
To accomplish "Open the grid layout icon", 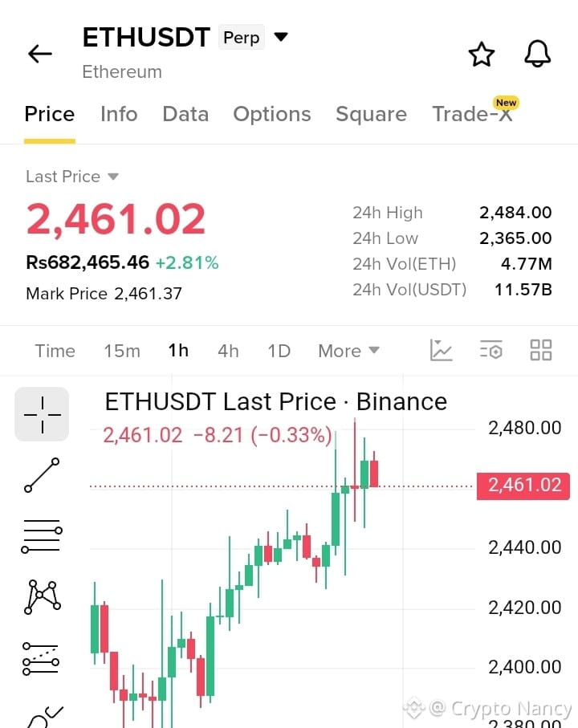I will [541, 350].
